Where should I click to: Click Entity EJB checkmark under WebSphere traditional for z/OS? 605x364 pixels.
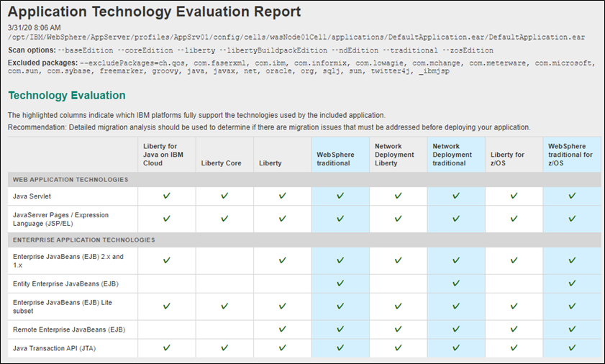coord(571,283)
